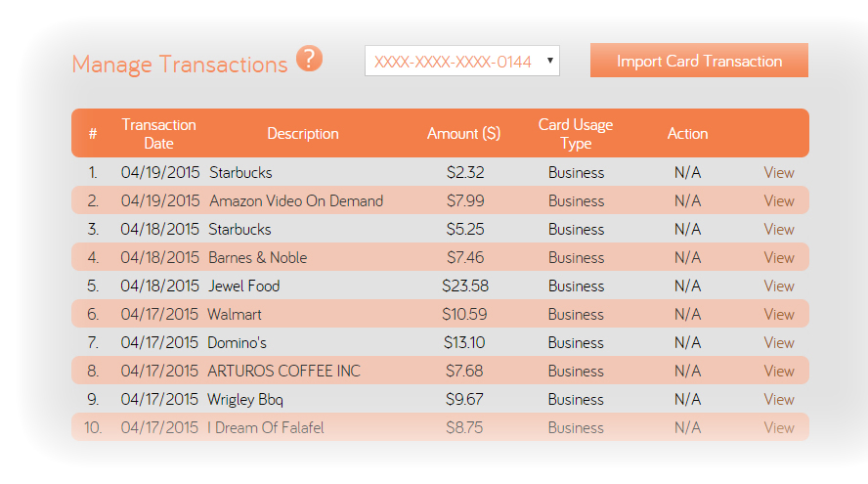View the Jewel Food transaction details
The image size is (868, 484).
pyautogui.click(x=778, y=286)
